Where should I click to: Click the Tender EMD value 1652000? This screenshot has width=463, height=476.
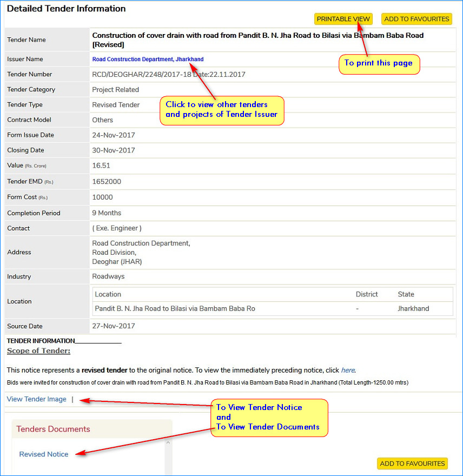click(107, 182)
